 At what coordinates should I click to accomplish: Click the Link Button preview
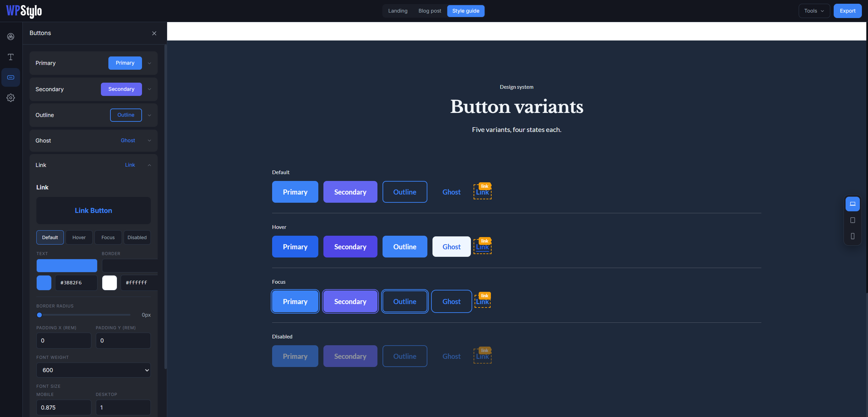tap(93, 211)
